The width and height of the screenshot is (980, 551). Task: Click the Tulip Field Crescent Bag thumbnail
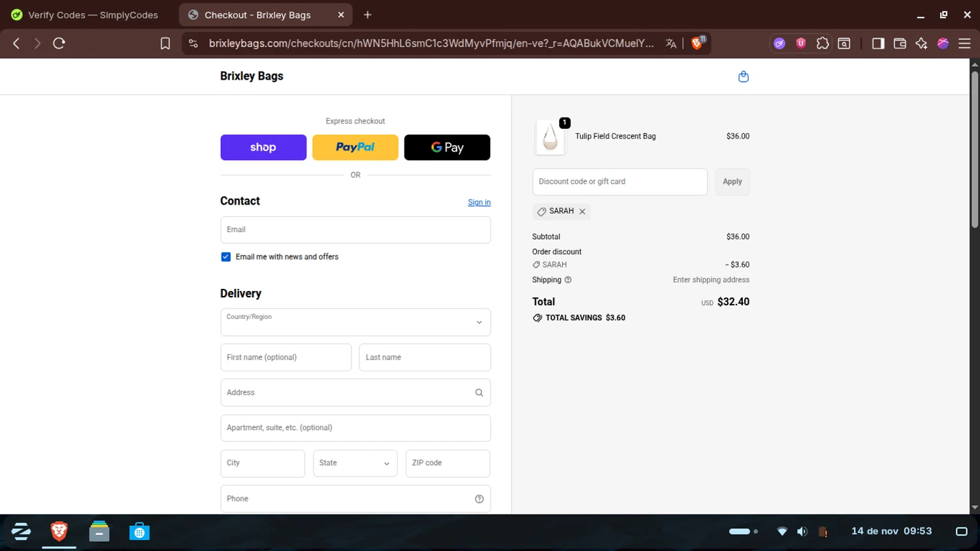(x=550, y=137)
